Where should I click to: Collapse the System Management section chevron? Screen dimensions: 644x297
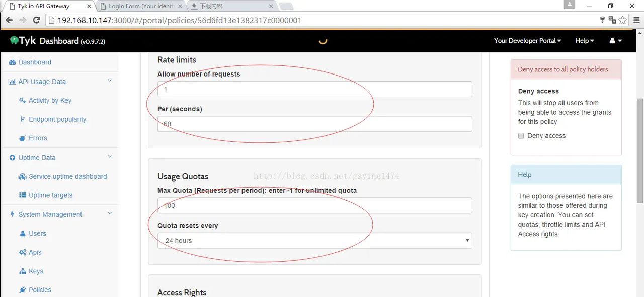[x=110, y=213]
